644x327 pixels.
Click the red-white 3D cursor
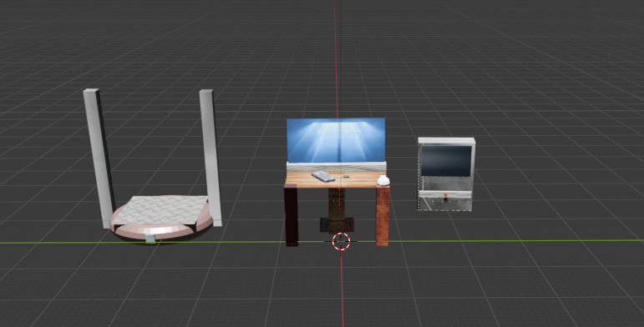point(341,241)
